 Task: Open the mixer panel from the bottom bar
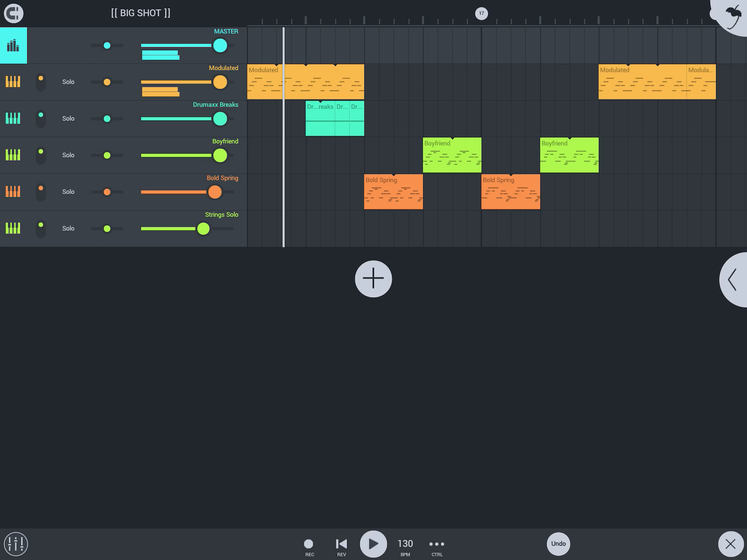tap(16, 544)
